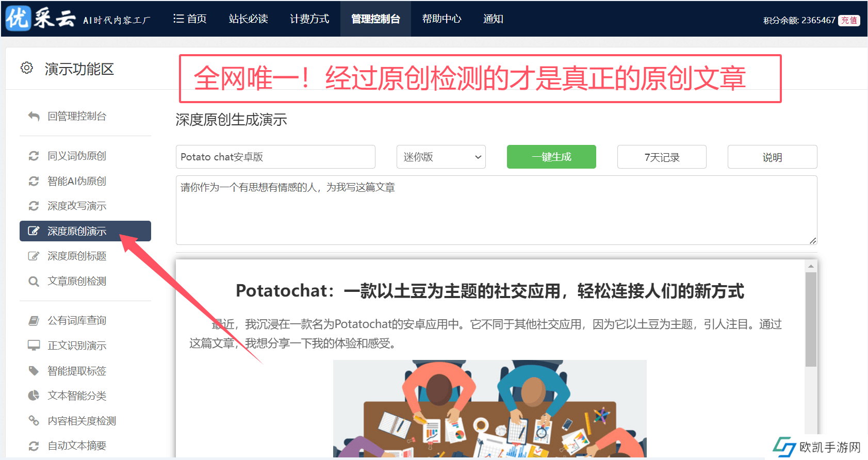The width and height of the screenshot is (868, 460).
Task: Open 通知 in the top navigation
Action: (x=493, y=19)
